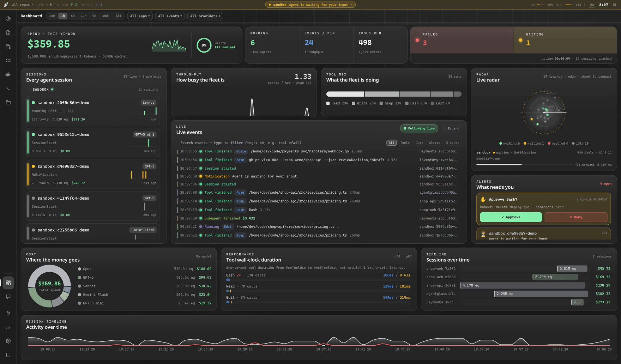Open the settings gear in sidebar
Screen dimensions: 621x364
click(8, 341)
